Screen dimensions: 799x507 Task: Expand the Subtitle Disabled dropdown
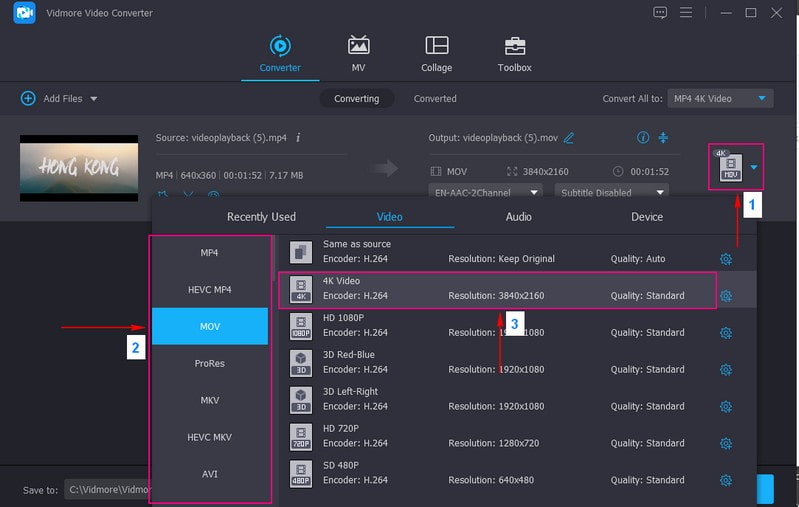(x=612, y=192)
